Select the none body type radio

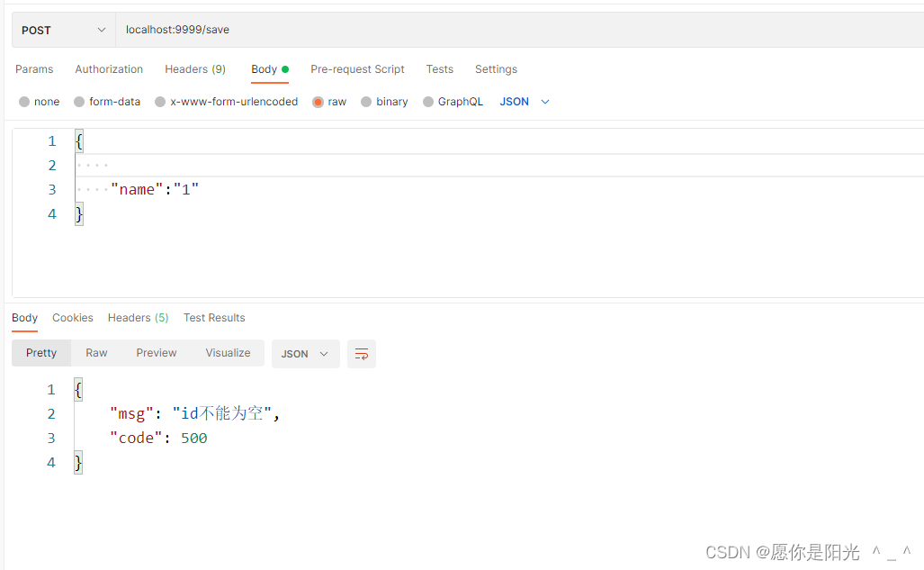[x=24, y=102]
